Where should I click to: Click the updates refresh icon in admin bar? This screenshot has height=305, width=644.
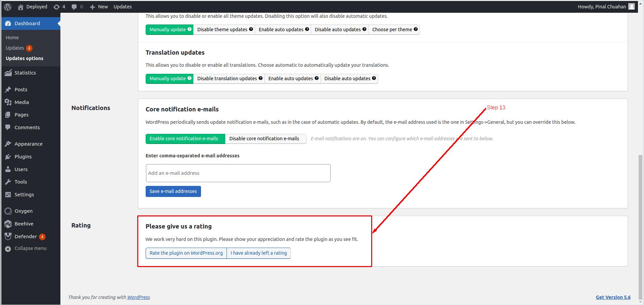point(56,7)
